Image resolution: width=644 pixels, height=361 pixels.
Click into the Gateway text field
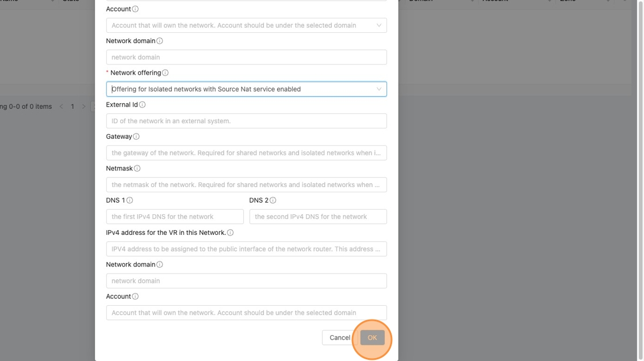pyautogui.click(x=246, y=153)
